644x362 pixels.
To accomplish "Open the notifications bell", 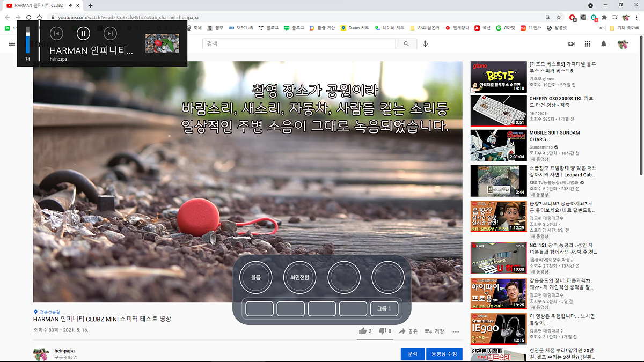I will 604,44.
